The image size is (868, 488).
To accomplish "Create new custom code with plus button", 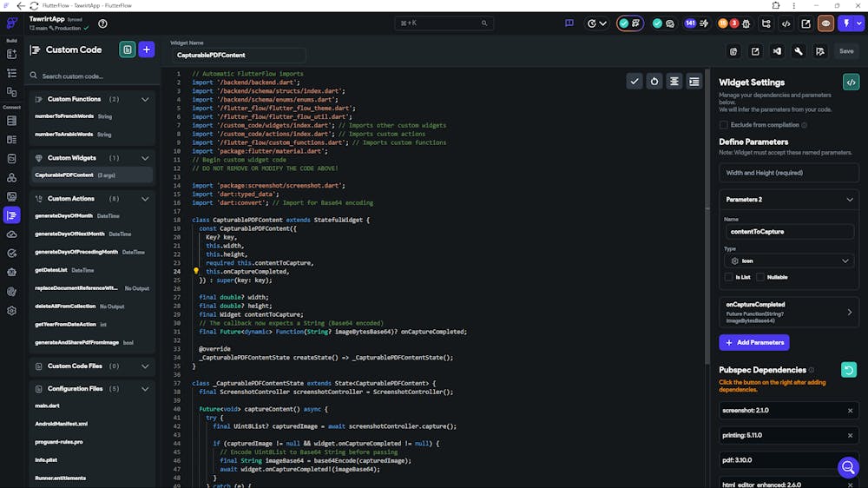I will [147, 49].
